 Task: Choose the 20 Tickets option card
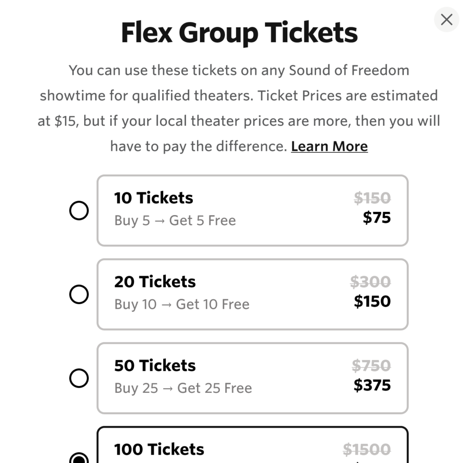click(252, 294)
